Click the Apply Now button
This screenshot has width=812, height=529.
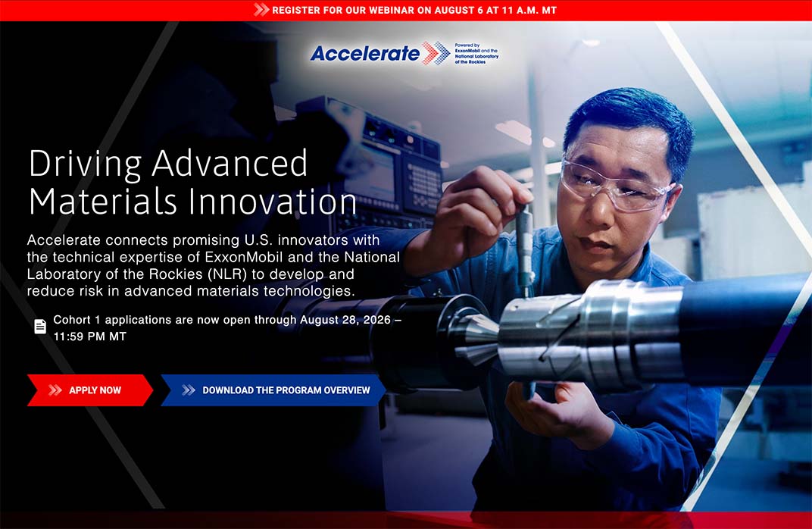pos(90,390)
